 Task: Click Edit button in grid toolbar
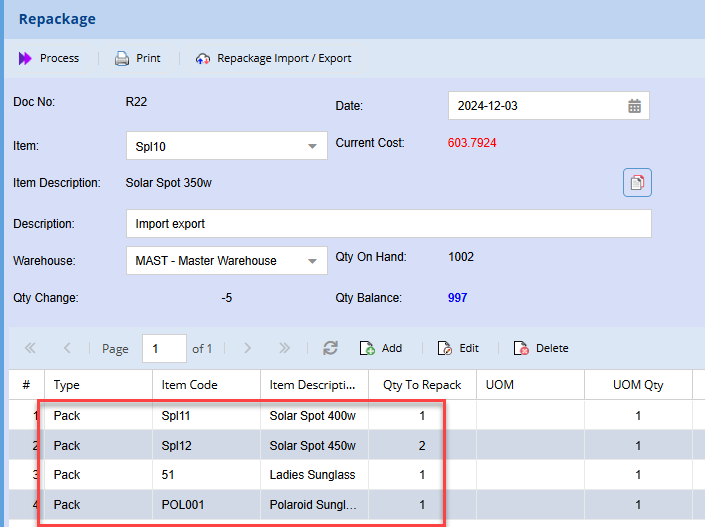pyautogui.click(x=457, y=348)
